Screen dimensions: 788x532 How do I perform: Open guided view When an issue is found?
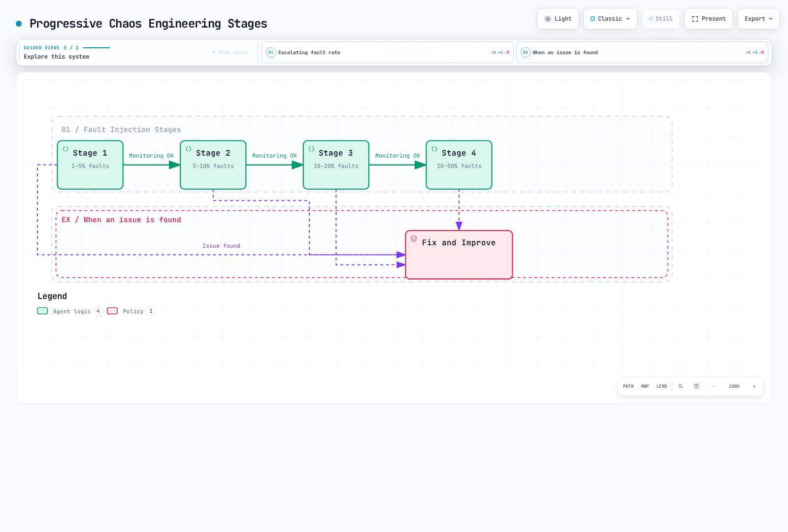point(642,52)
